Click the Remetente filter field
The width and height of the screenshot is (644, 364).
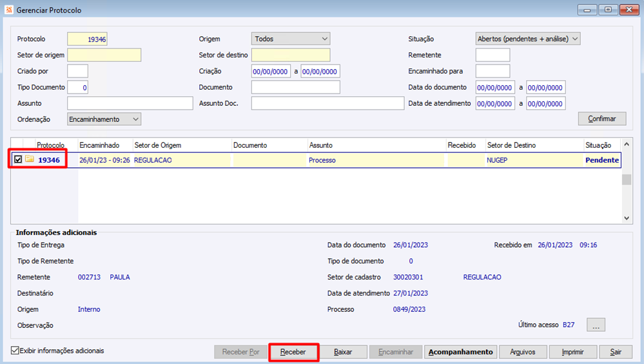pos(493,55)
